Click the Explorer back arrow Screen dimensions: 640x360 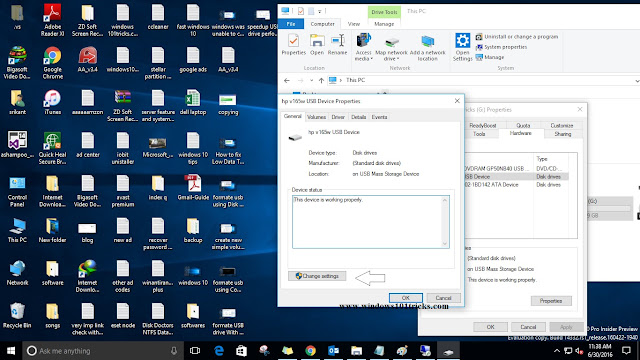287,80
